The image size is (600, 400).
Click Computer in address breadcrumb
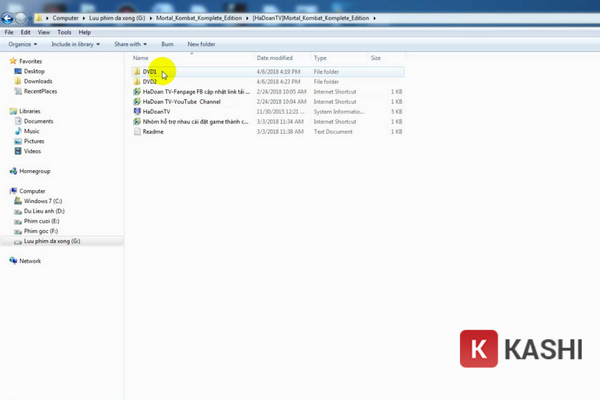(65, 18)
